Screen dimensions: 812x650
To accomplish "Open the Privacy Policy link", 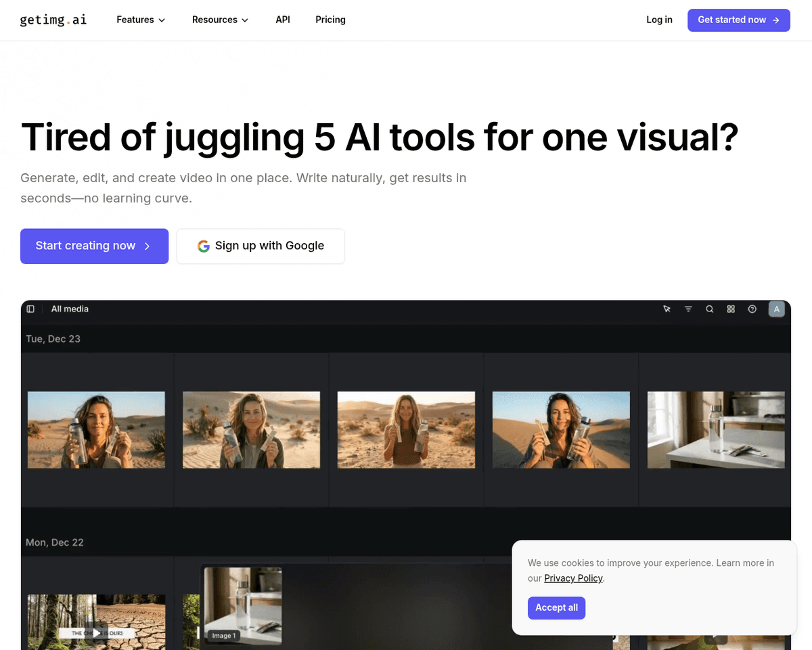I will [573, 578].
